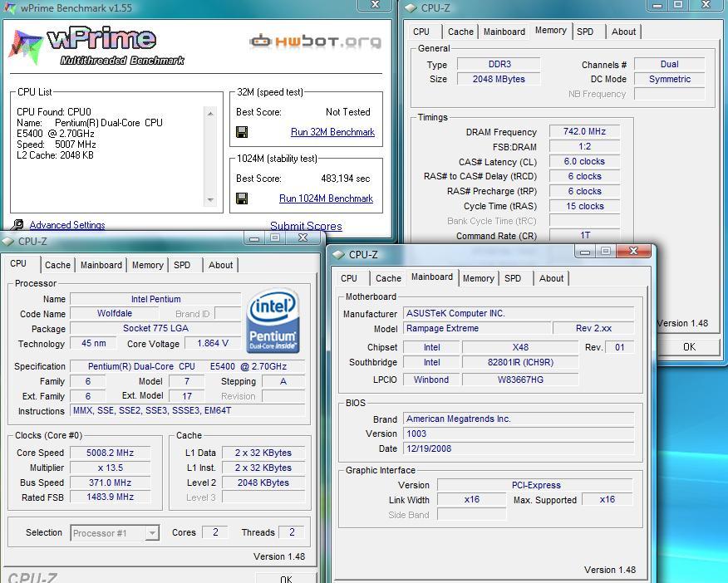The image size is (728, 583).
Task: Click the CPU-Z Memory window title icon
Action: 411,7
